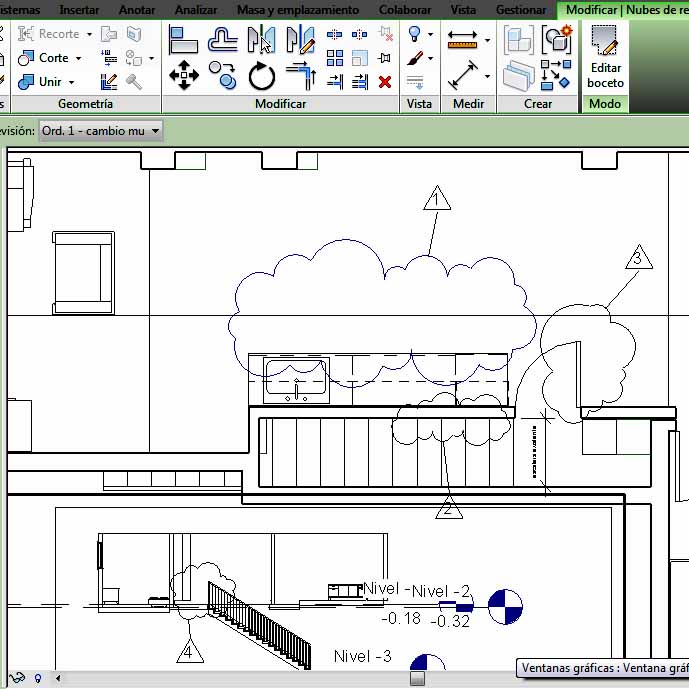Image resolution: width=689 pixels, height=689 pixels.
Task: Click the red X Delete icon
Action: point(385,82)
